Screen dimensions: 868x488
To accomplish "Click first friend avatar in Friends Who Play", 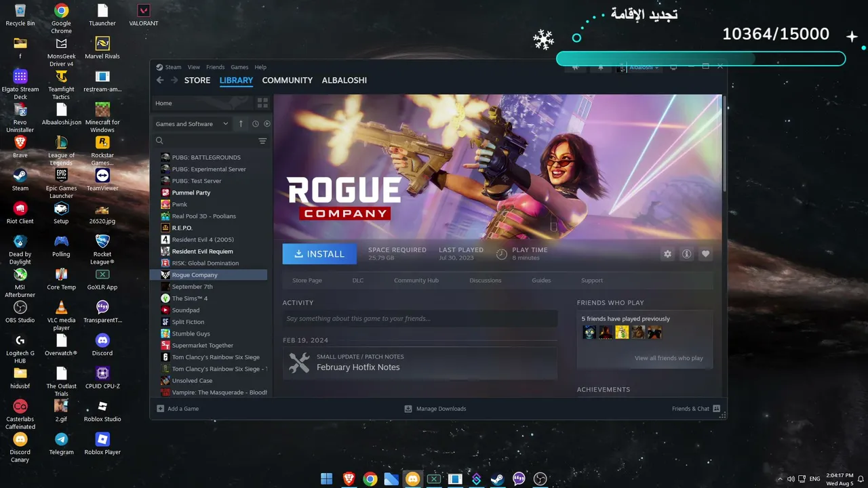I will pos(589,332).
